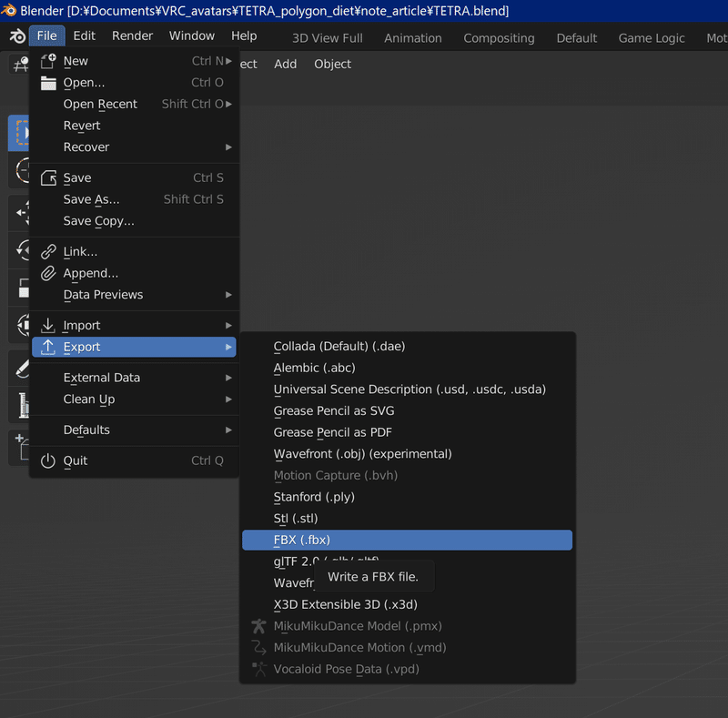Export as X3D Extensible 3D (.x3d)
Viewport: 728px width, 718px height.
[407, 604]
